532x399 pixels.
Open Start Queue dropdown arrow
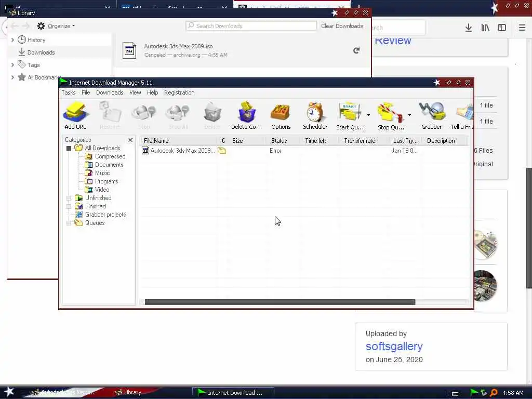[x=368, y=115]
